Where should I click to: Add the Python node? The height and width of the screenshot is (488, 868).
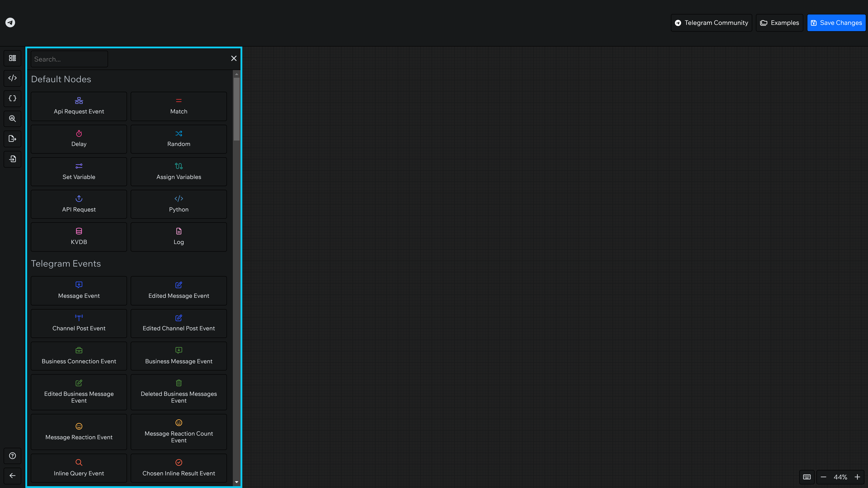[x=179, y=204]
